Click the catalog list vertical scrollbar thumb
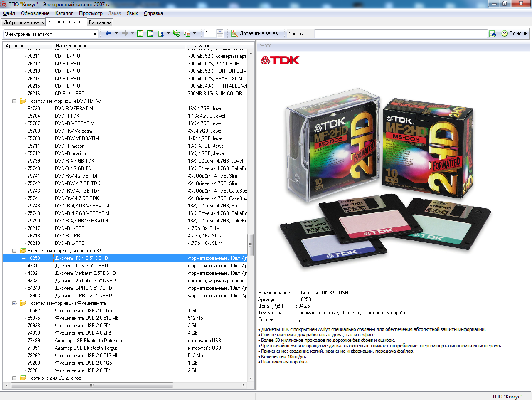This screenshot has height=400, width=532. coord(250,245)
